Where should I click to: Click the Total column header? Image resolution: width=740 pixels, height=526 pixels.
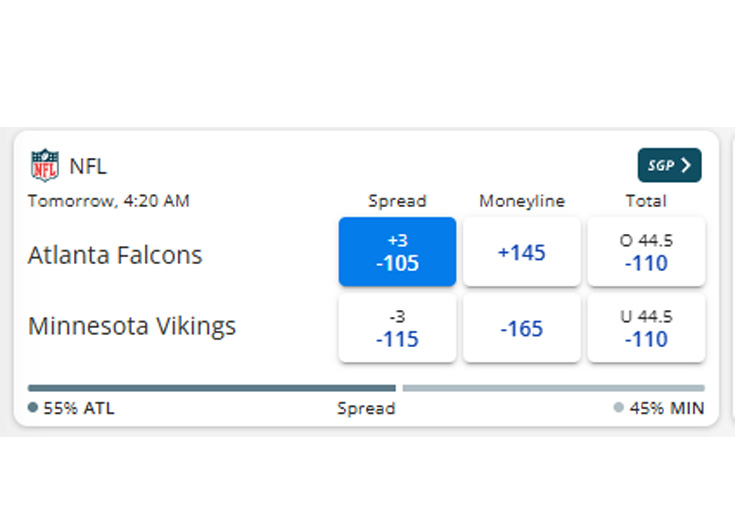coord(646,201)
